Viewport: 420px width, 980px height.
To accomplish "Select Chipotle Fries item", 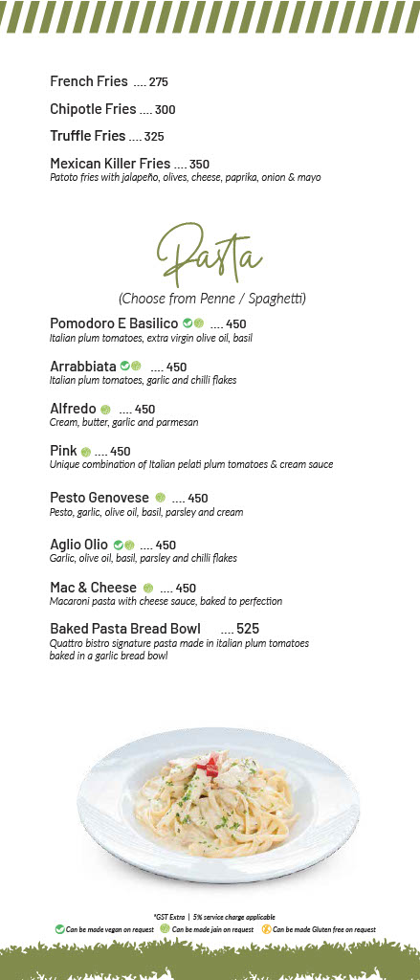I will pos(113,109).
